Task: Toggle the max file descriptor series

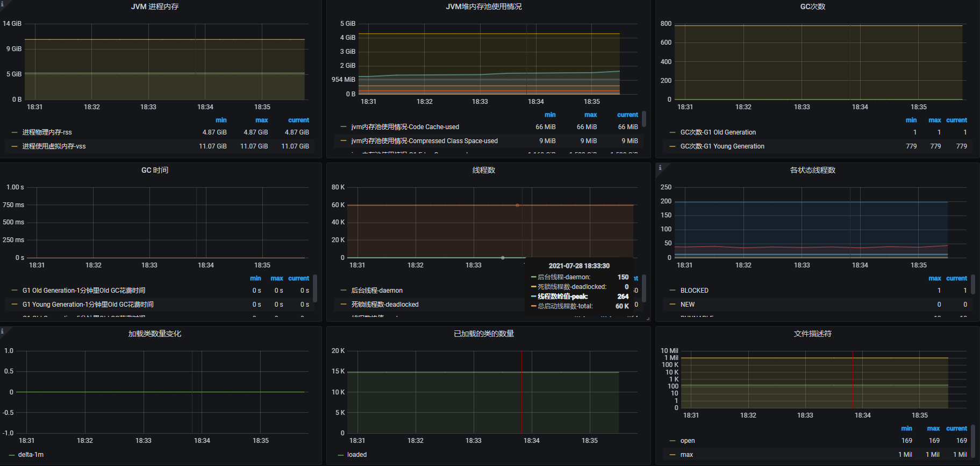Action: [x=686, y=455]
